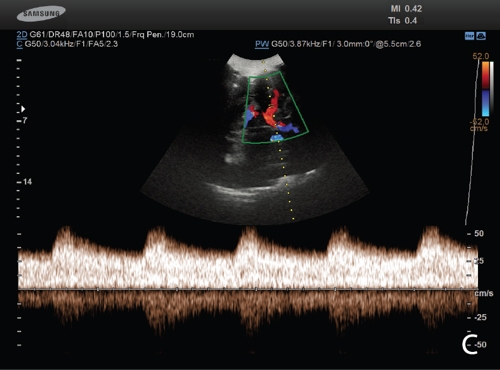Viewport: 500px width, 370px height.
Task: Select the 2D mode label
Action: point(22,35)
